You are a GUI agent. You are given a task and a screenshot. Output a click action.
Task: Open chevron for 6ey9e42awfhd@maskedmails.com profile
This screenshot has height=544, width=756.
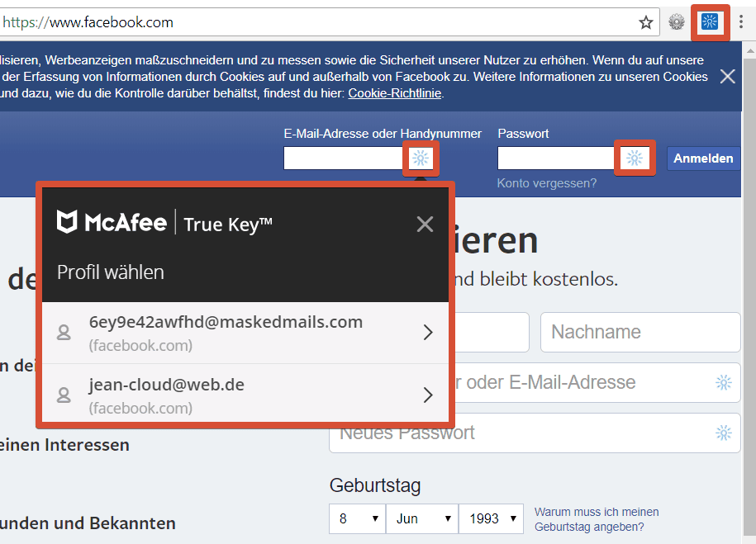click(x=428, y=333)
